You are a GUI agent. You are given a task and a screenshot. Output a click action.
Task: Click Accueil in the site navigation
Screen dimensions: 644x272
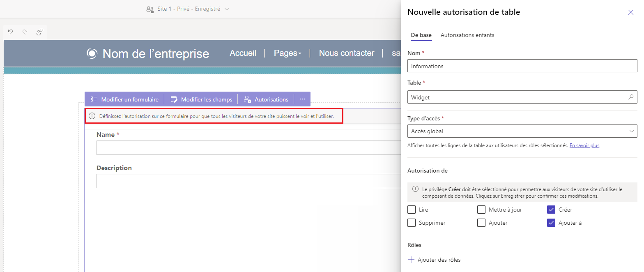243,53
